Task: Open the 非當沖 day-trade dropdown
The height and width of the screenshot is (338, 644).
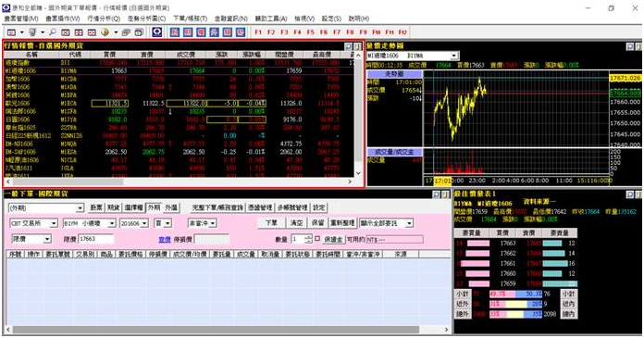Action: tap(202, 223)
